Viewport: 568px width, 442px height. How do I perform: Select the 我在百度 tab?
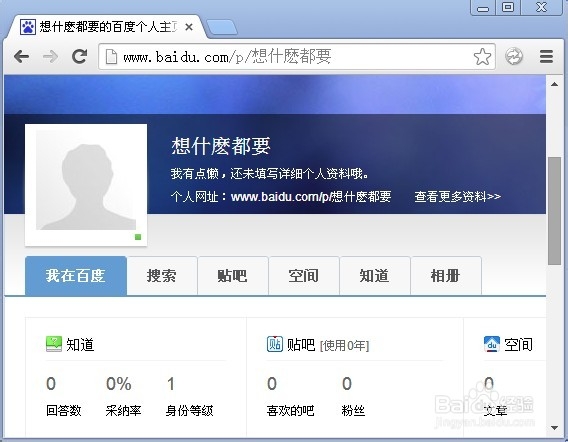76,276
